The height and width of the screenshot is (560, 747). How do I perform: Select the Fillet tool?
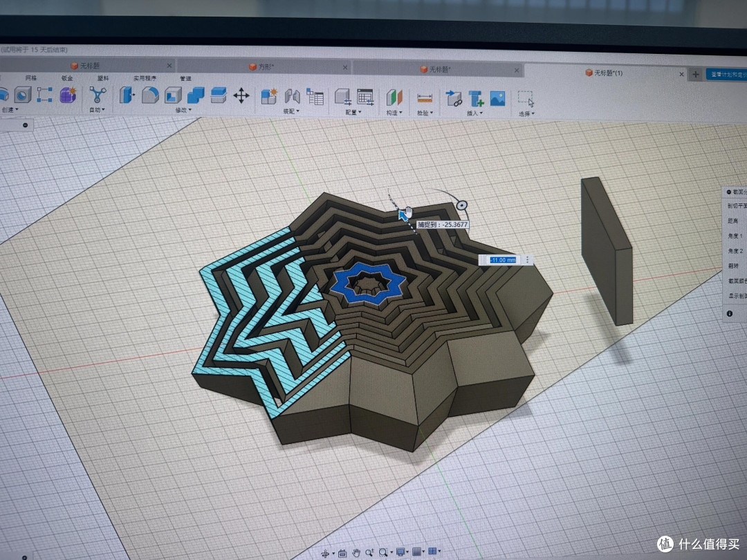pyautogui.click(x=150, y=95)
